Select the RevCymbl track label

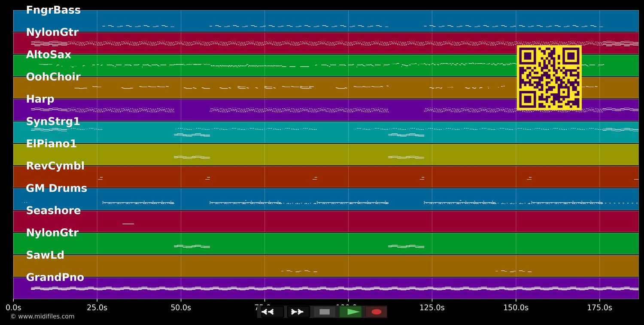[55, 166]
